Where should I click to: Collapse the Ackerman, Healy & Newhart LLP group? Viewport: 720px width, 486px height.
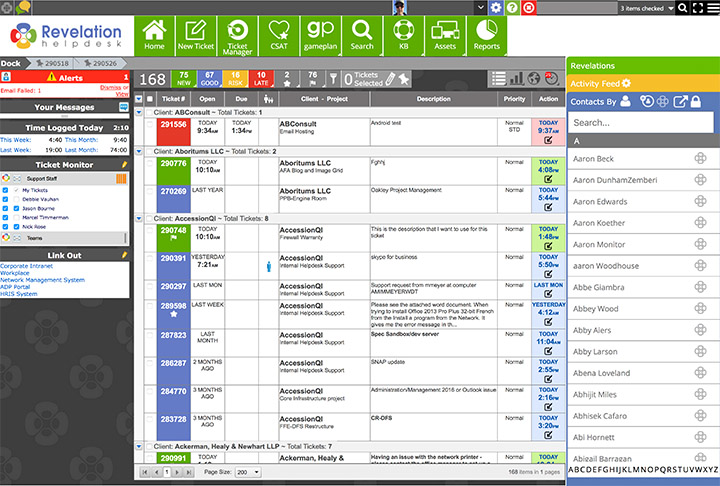coord(139,446)
